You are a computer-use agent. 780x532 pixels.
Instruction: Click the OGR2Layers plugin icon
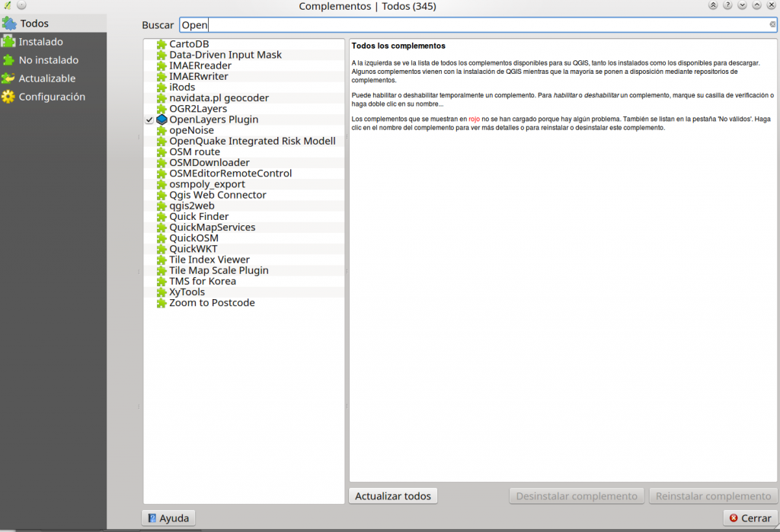click(x=161, y=109)
